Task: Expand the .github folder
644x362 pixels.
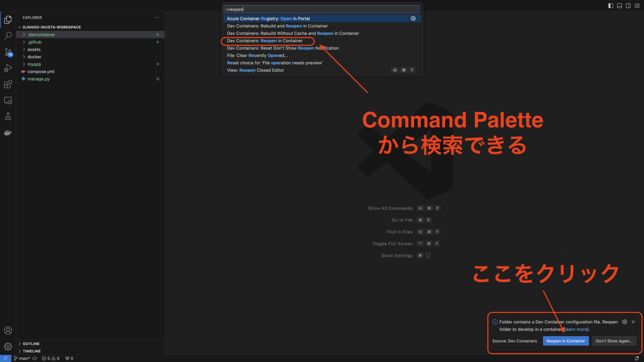Action: pos(90,42)
